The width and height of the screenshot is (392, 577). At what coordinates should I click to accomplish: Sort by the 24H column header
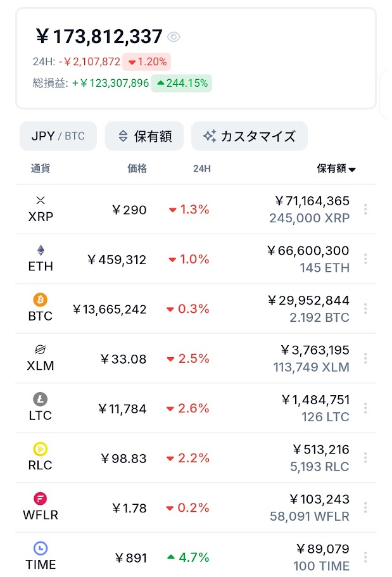tap(202, 168)
